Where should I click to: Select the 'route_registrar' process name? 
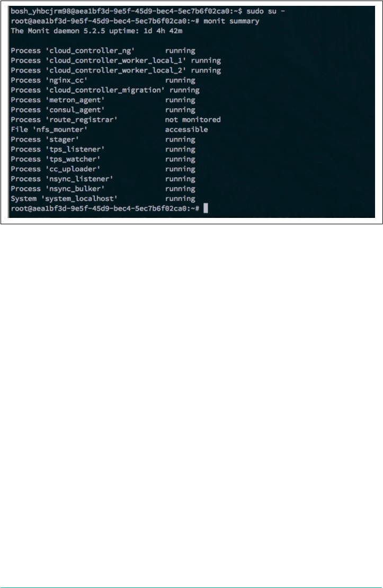82,120
